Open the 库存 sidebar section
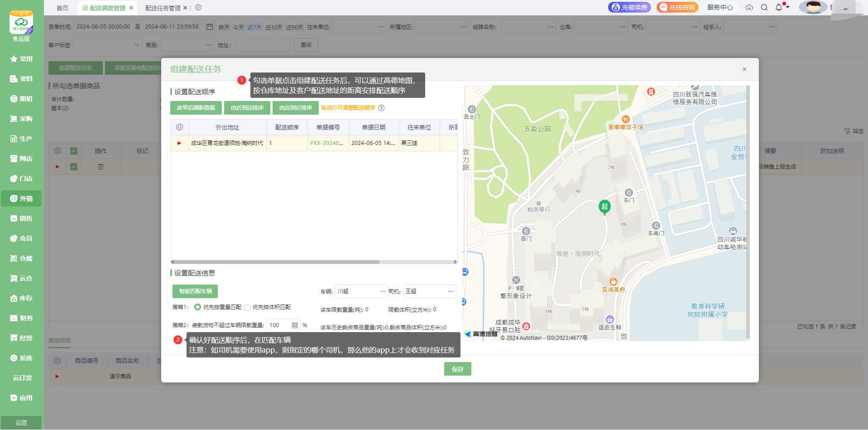The width and height of the screenshot is (868, 430). 21,298
